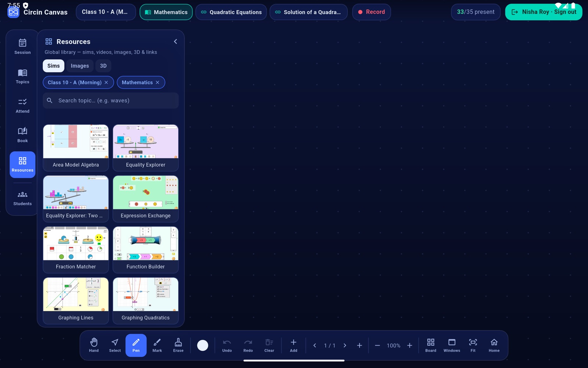The image size is (588, 368).
Task: Select the Resources sidebar item
Action: coord(22,164)
